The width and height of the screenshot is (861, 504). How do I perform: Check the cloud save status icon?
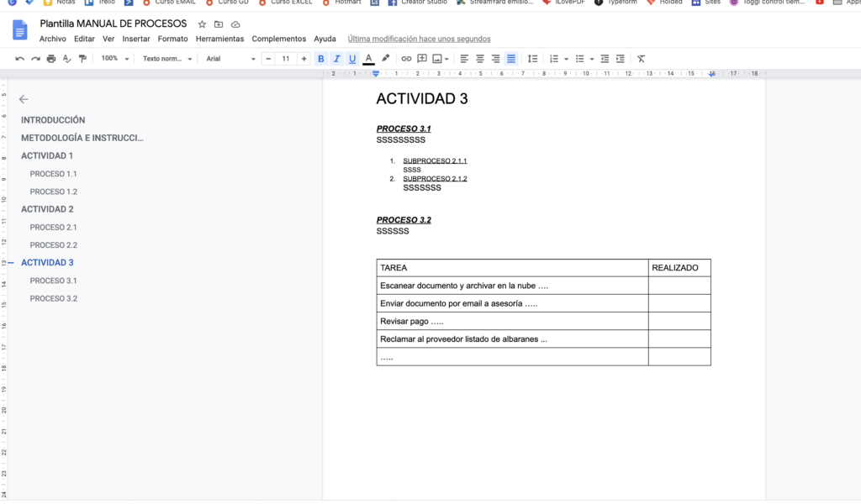pos(235,24)
